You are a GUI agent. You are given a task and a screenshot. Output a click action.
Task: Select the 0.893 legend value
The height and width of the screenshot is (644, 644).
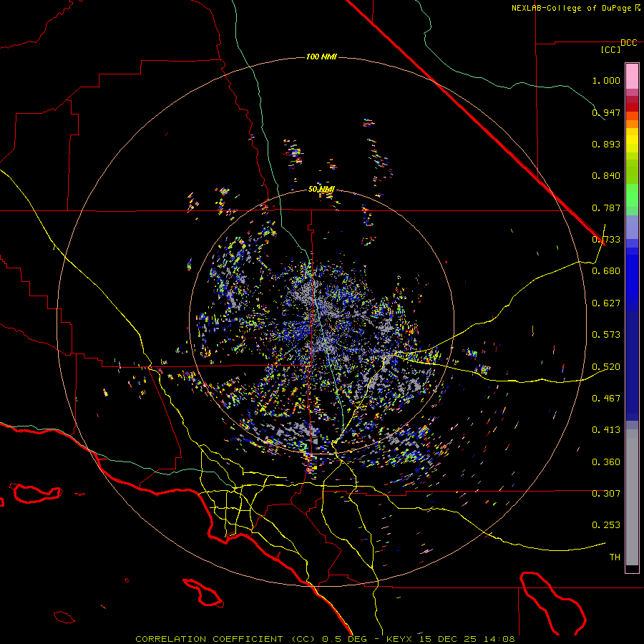click(x=606, y=144)
